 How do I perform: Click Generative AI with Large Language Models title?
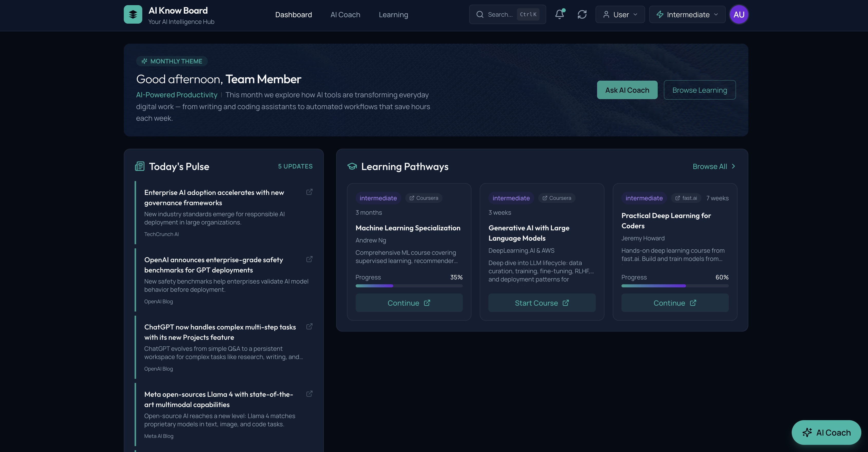tap(529, 233)
